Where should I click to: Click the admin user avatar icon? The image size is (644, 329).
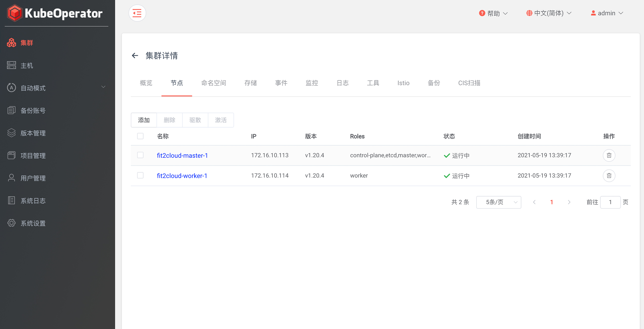(x=593, y=13)
